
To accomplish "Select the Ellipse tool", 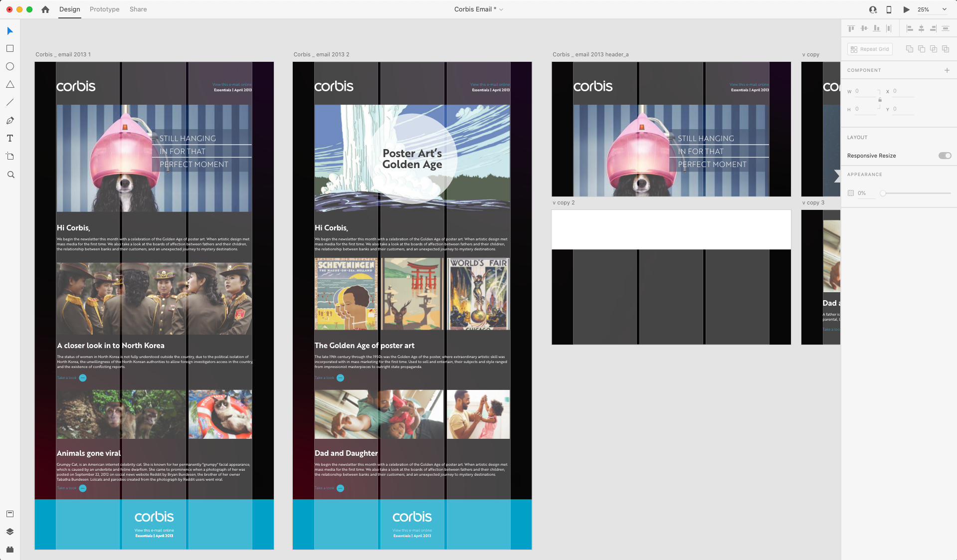I will click(x=10, y=66).
